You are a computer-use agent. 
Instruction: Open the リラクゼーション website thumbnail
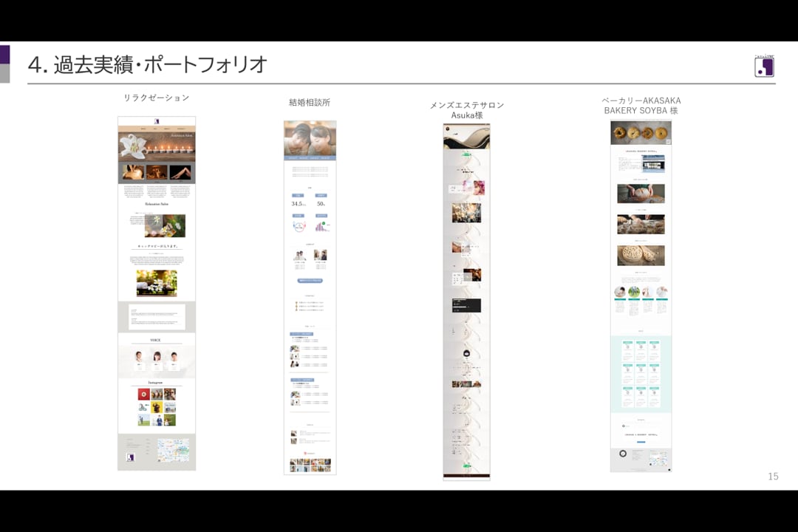(x=157, y=293)
